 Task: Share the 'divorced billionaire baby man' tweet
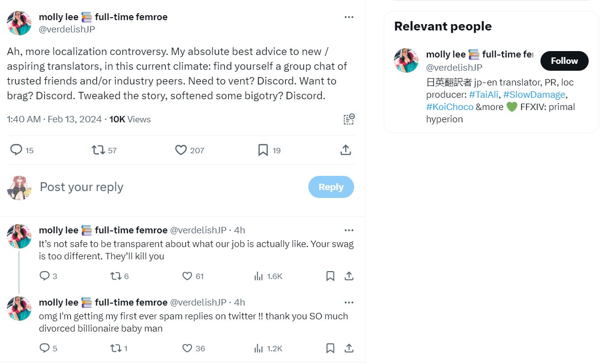(349, 348)
